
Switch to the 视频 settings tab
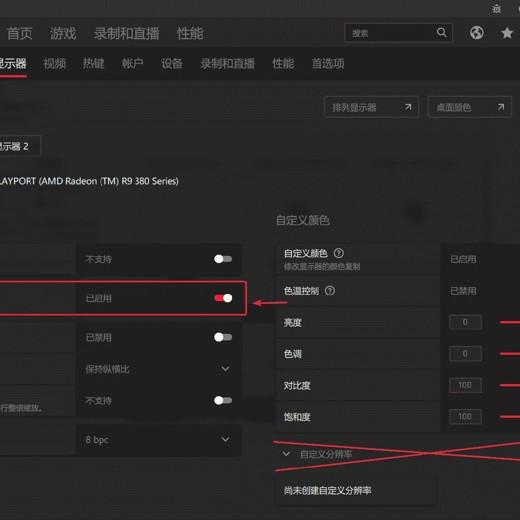pos(55,63)
